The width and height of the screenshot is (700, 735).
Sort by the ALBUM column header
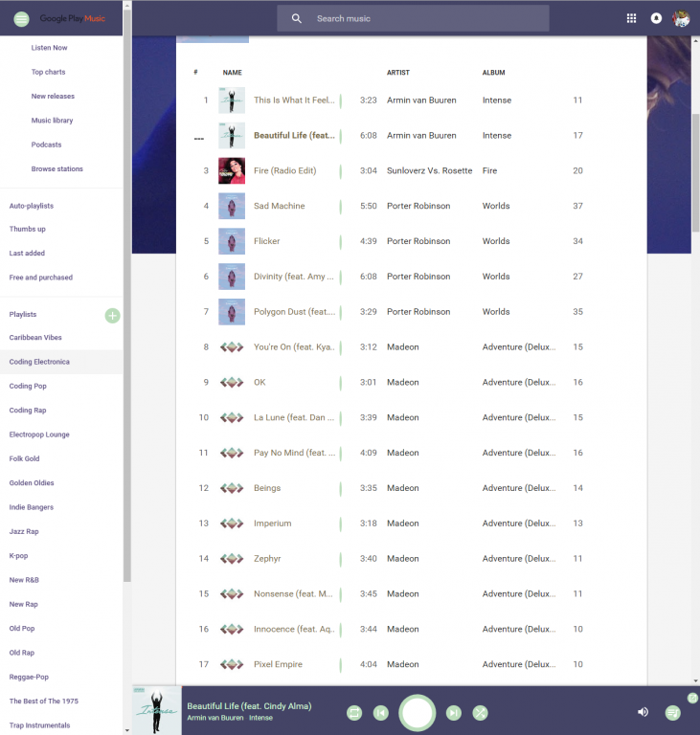(x=493, y=73)
